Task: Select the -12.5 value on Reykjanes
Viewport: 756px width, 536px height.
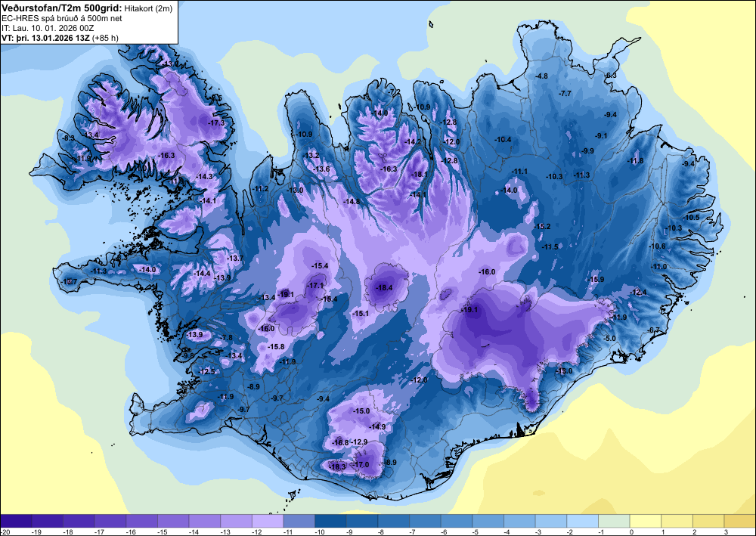Action: point(207,372)
